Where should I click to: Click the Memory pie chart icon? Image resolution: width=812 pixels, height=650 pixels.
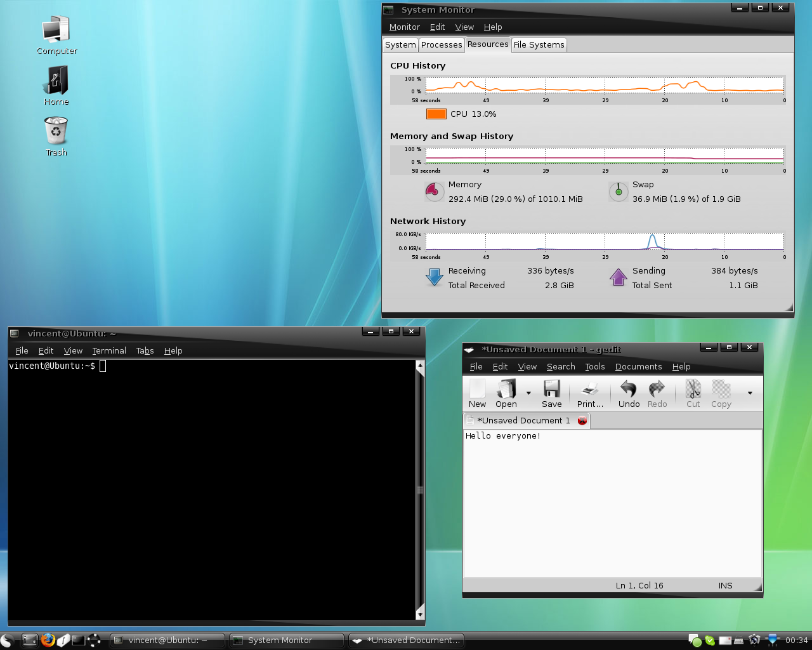coord(435,191)
